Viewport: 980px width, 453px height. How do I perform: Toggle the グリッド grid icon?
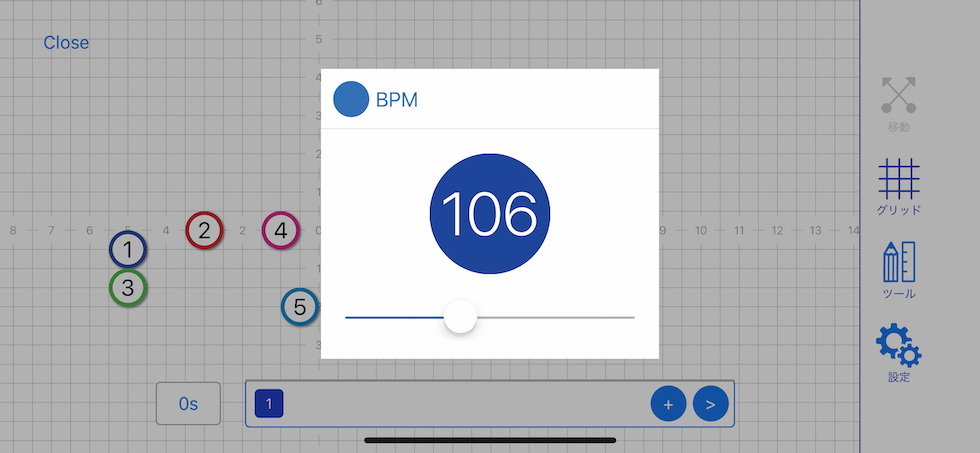click(x=899, y=181)
